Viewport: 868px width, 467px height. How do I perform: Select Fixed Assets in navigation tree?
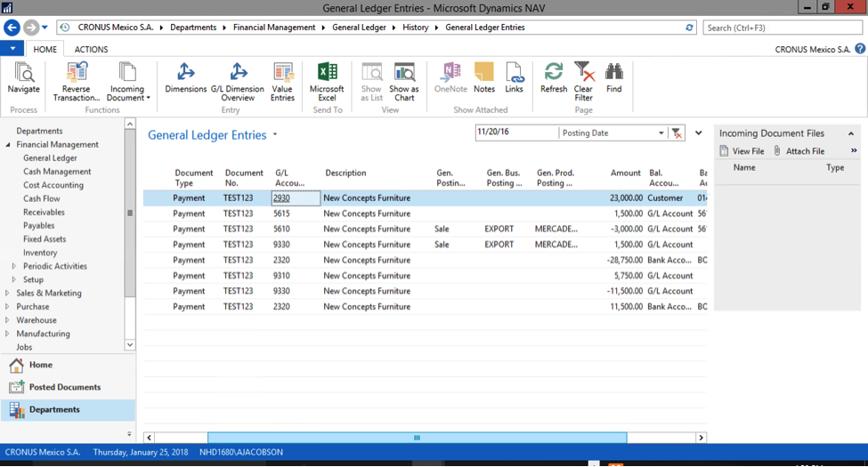tap(45, 239)
